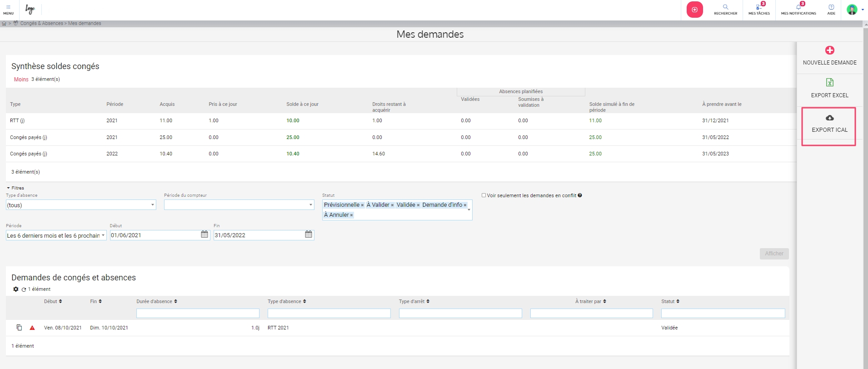The image size is (868, 369).
Task: Click NOUVELLE DEMANDE plus icon
Action: [830, 50]
